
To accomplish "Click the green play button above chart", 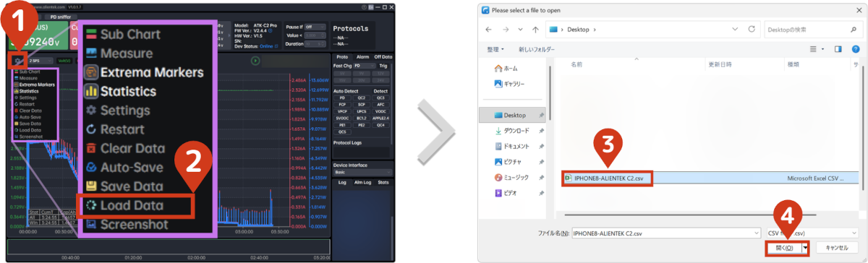I will (255, 60).
